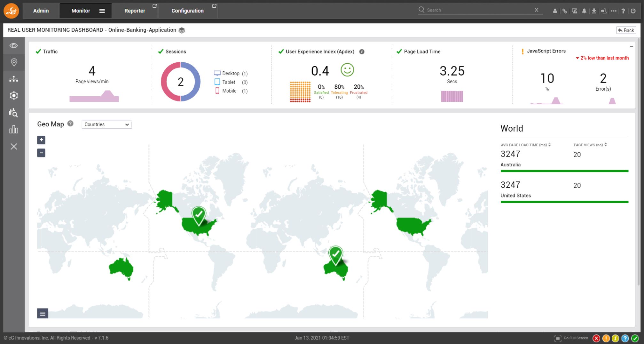
Task: Click the download icon in top toolbar
Action: (594, 11)
